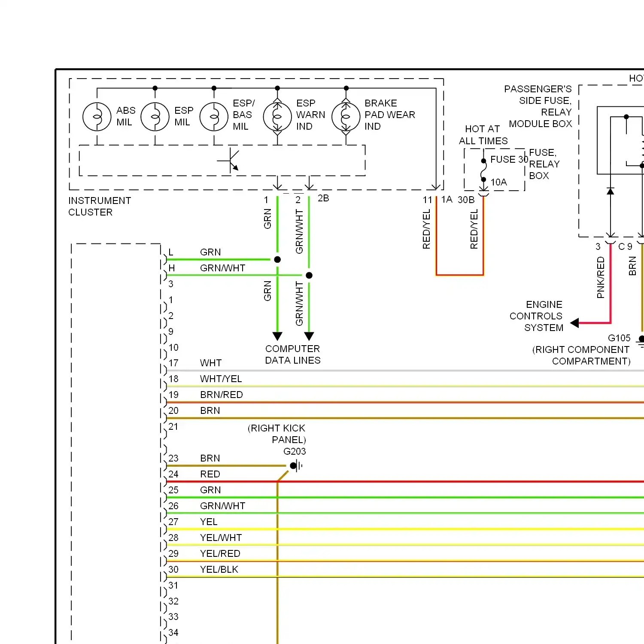Select the diode symbol above connector pin 3
Viewport: 644px width, 644px height.
(610, 191)
